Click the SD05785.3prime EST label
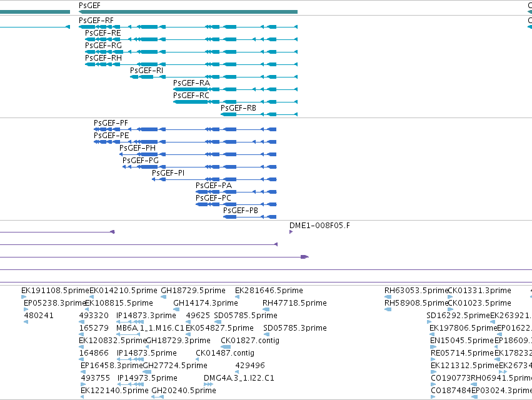532x400 pixels. click(295, 328)
